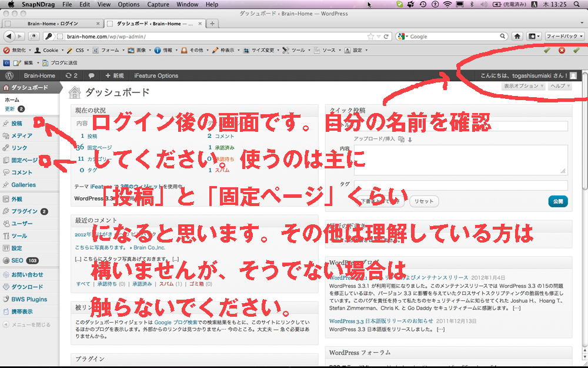
Task: Open メディア in the sidebar
Action: [21, 135]
